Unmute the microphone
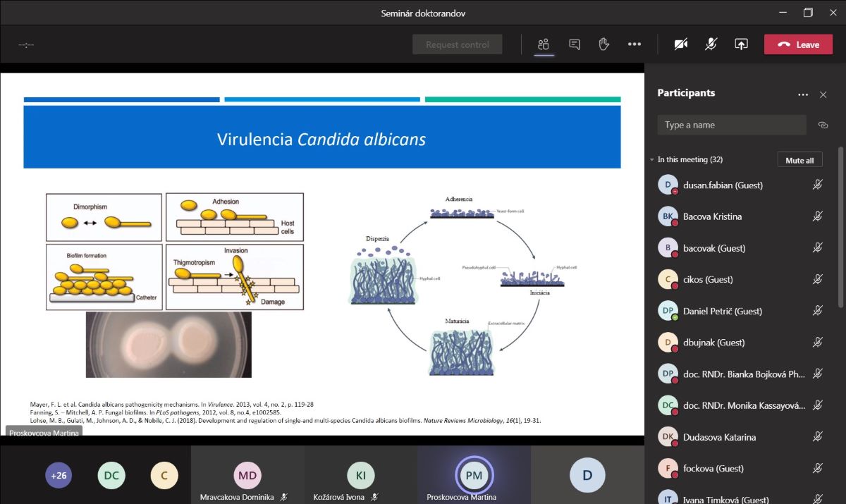The height and width of the screenshot is (504, 846). (711, 44)
